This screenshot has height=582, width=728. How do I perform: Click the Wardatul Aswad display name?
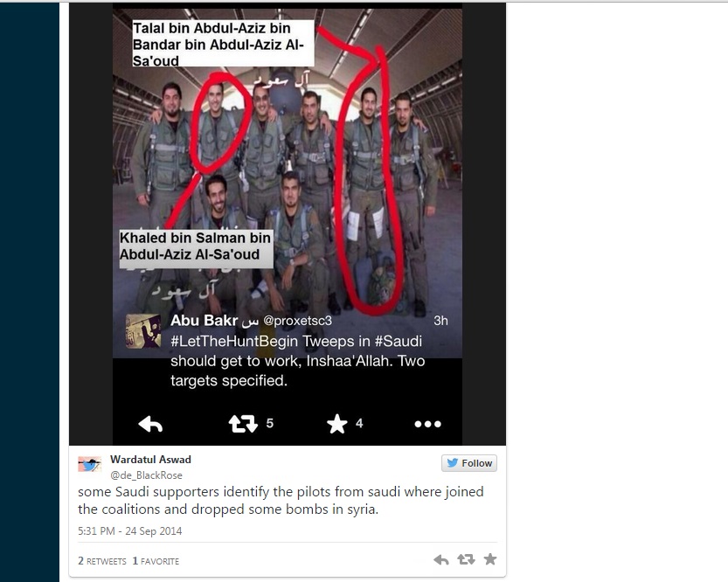[x=150, y=460]
